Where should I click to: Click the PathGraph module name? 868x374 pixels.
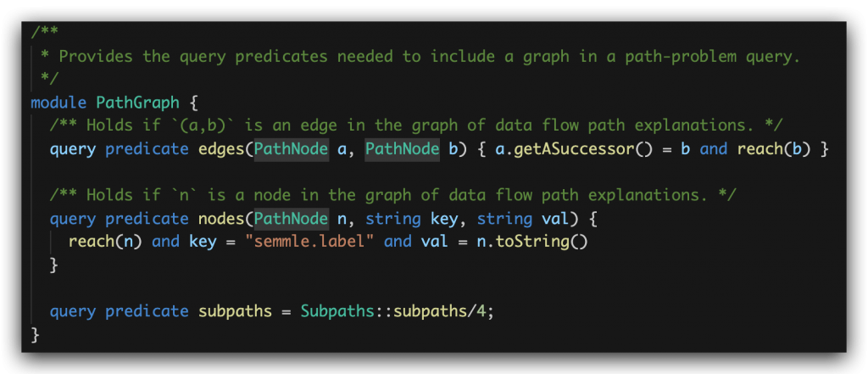click(138, 103)
